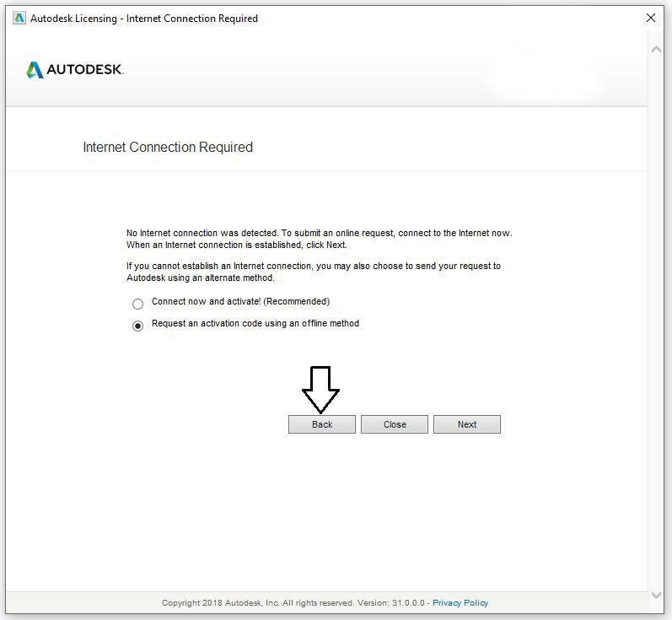Click the Autodesk title bar app icon

19,19
